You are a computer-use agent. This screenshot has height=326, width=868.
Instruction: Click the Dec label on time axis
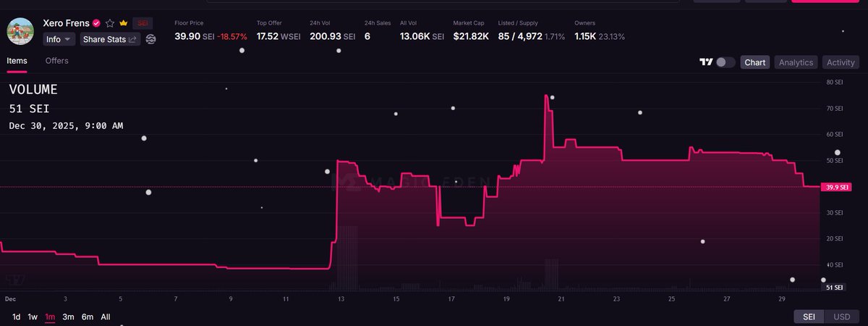10,298
